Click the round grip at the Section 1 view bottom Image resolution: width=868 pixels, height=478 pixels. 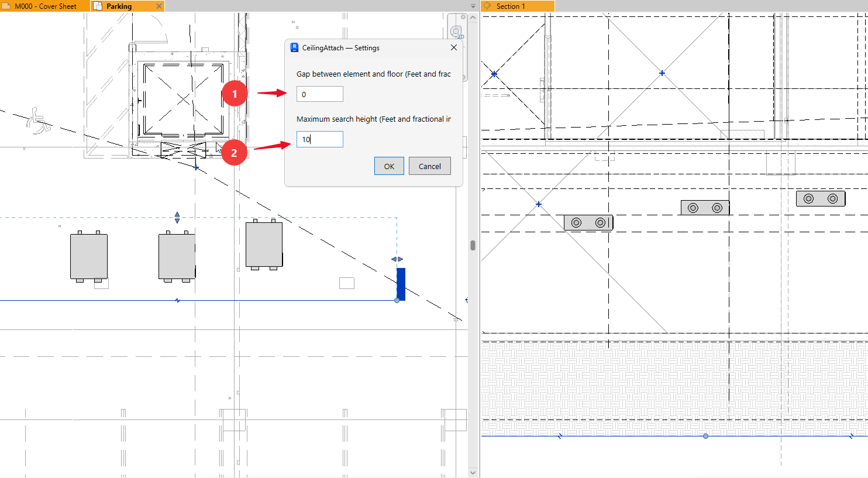706,436
